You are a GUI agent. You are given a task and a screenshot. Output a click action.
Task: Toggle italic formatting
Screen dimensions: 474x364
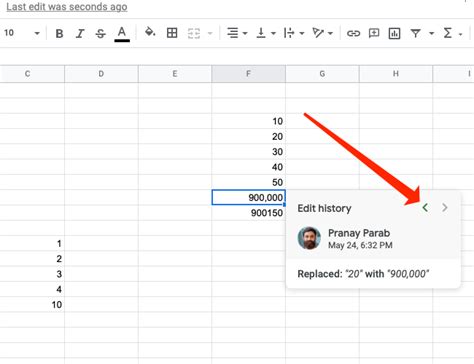click(80, 34)
